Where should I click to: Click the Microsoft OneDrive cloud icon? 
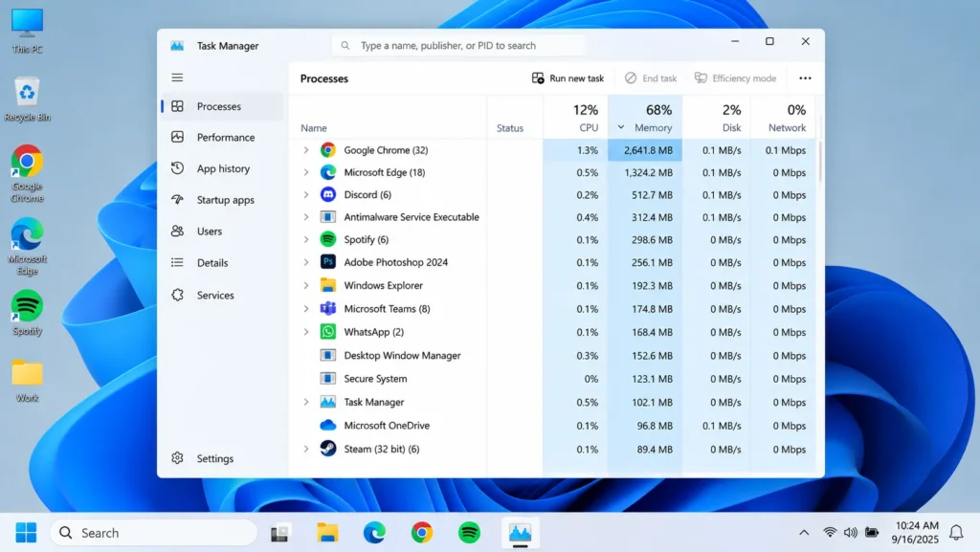(x=328, y=425)
